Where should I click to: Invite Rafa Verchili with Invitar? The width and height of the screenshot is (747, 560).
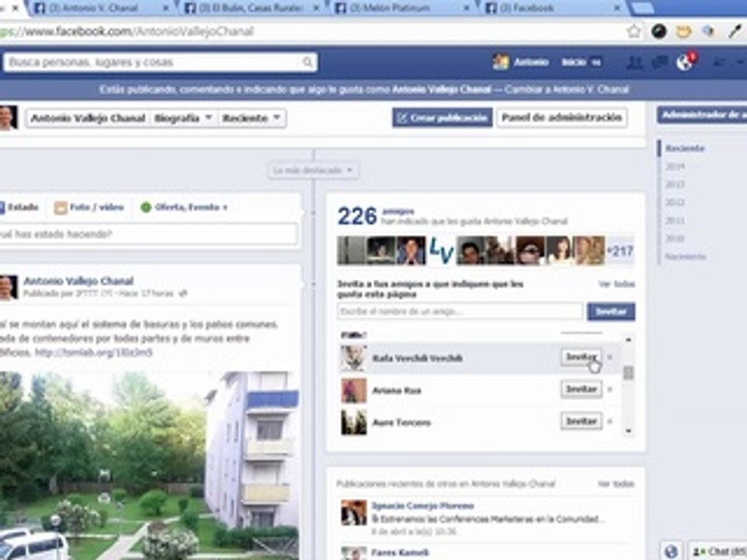tap(581, 357)
